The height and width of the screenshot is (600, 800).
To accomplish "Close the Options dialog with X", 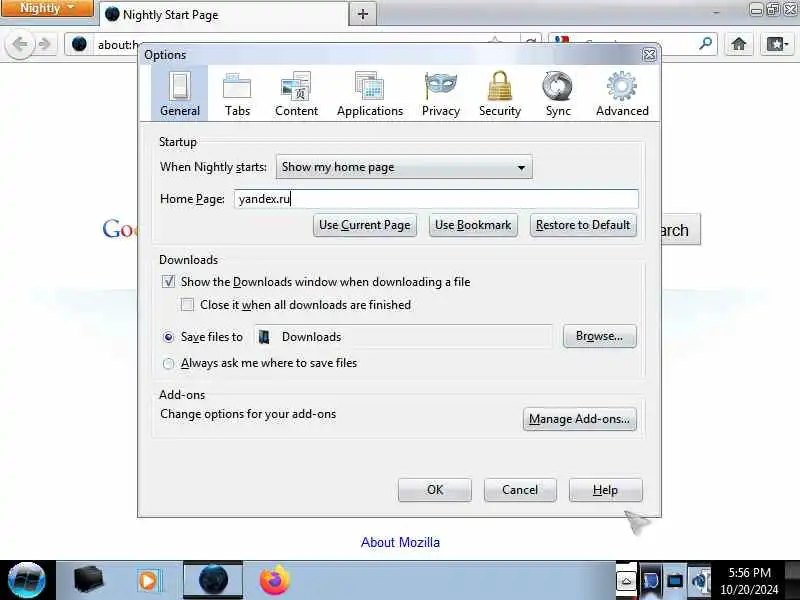I will click(649, 55).
